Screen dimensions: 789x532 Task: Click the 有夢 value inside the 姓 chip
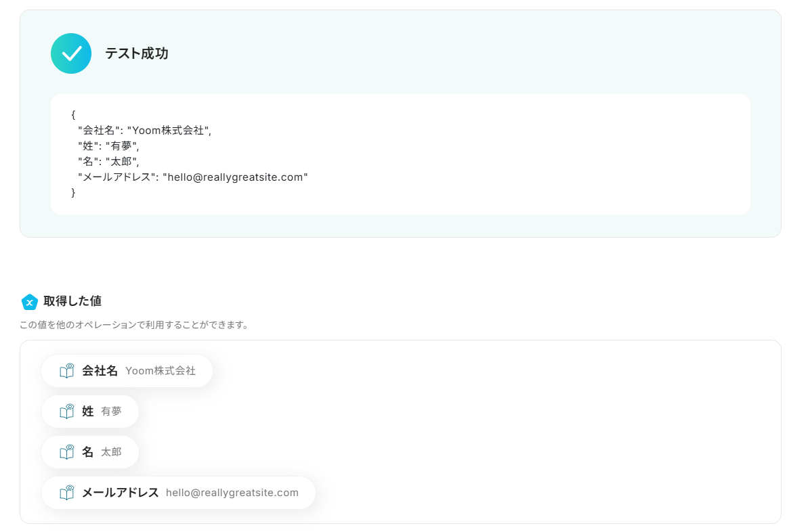tap(111, 412)
